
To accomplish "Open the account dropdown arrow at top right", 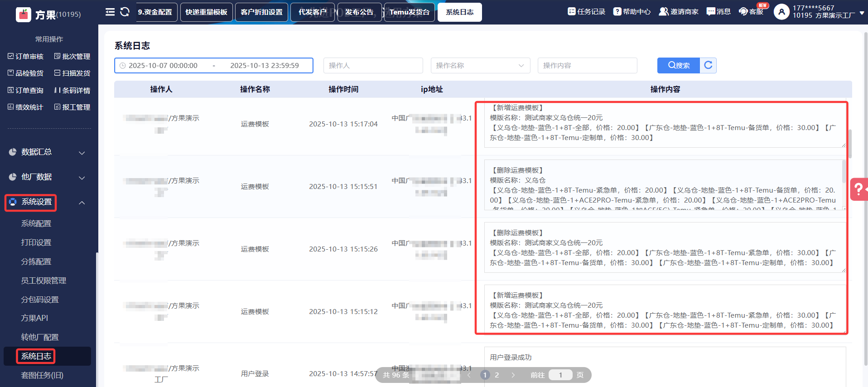I will (862, 13).
